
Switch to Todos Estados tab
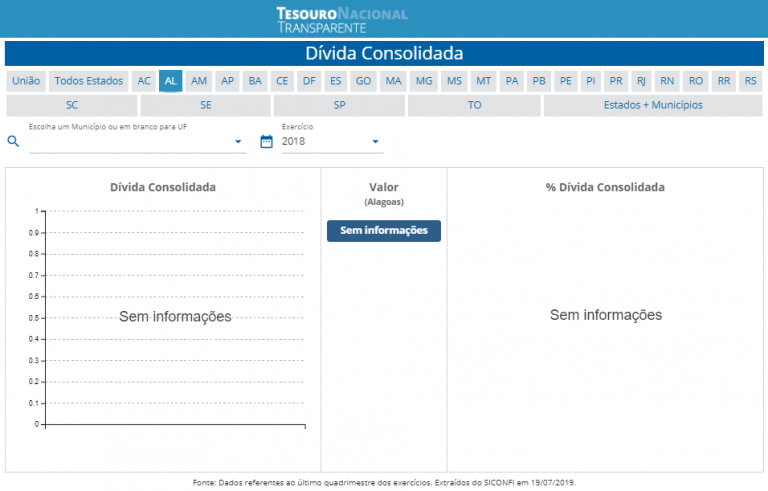pyautogui.click(x=89, y=81)
